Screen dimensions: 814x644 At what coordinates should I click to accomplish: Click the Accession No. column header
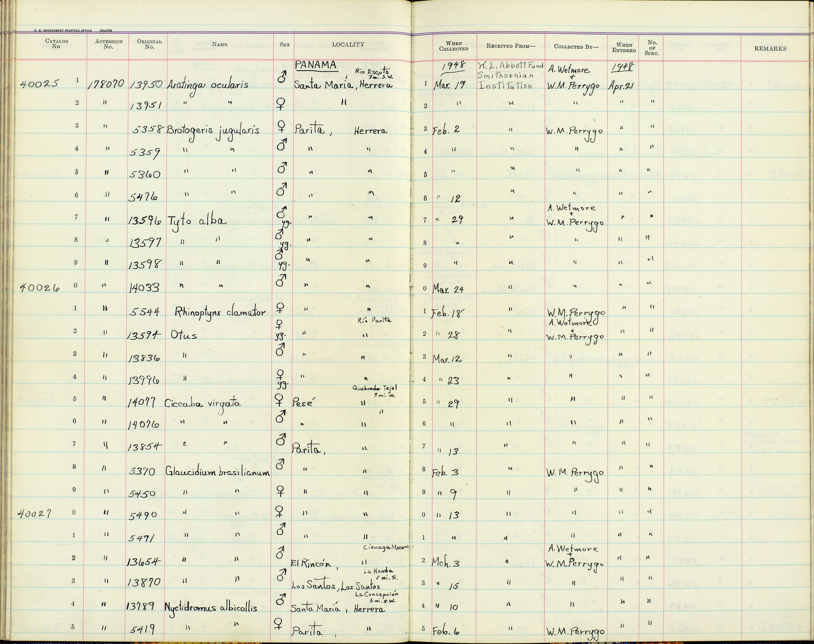tap(109, 44)
